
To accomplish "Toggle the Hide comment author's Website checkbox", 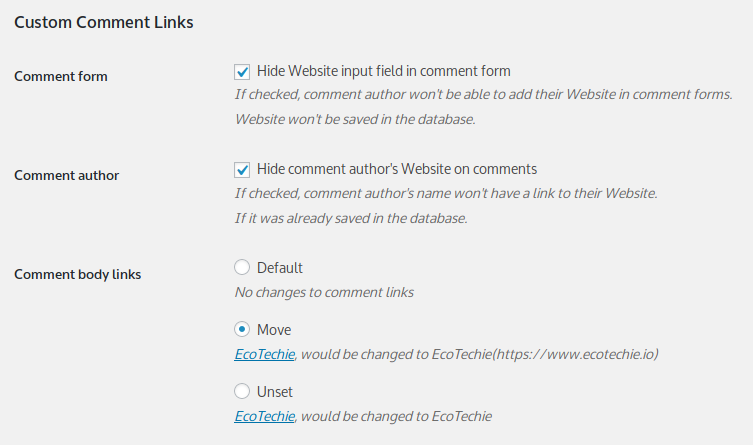I will [x=242, y=169].
